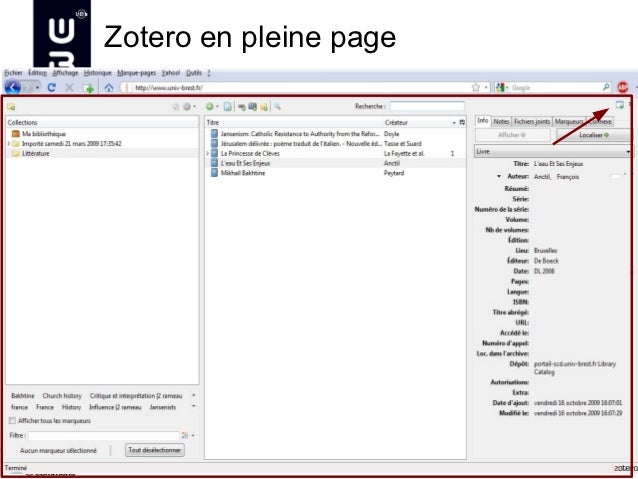
Task: Bookmark page with the star icon
Action: point(475,87)
